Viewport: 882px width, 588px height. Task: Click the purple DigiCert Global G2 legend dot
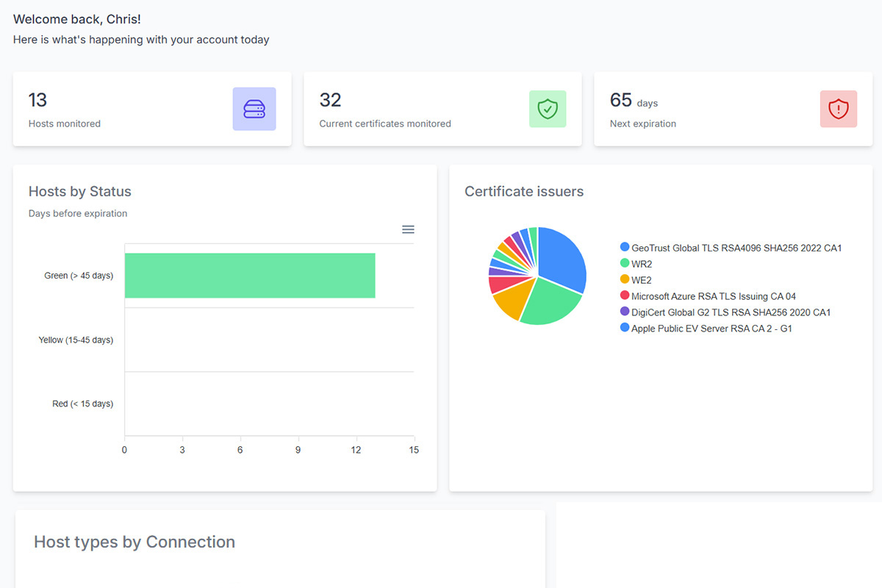[624, 312]
